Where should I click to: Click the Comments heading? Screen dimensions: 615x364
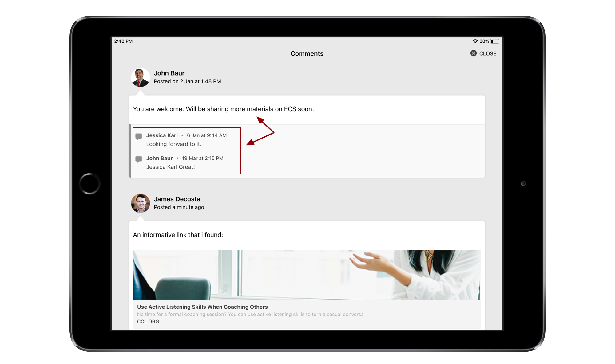pos(307,53)
